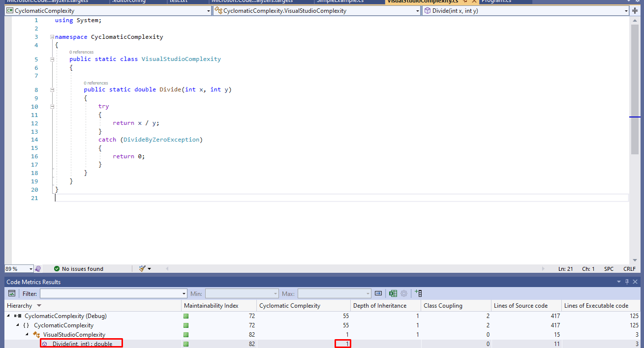Open the code cleanup broom icon
The width and height of the screenshot is (644, 348).
point(142,269)
